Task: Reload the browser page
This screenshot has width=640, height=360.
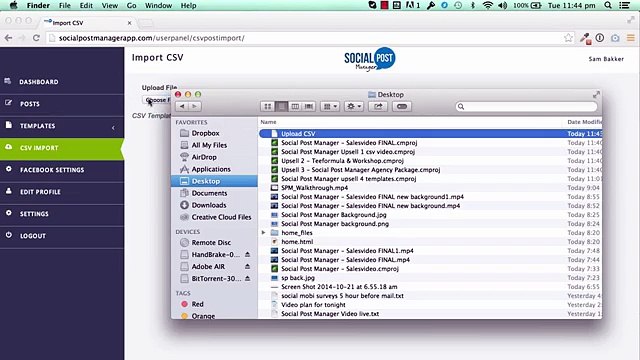Action: point(36,38)
